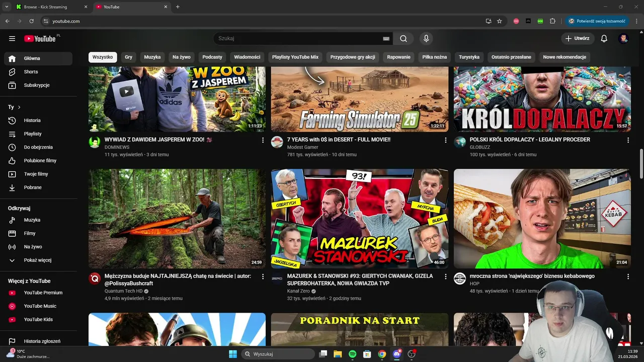Screen dimensions: 644x362
Task: Open File Explorer from the taskbar
Action: 338,354
